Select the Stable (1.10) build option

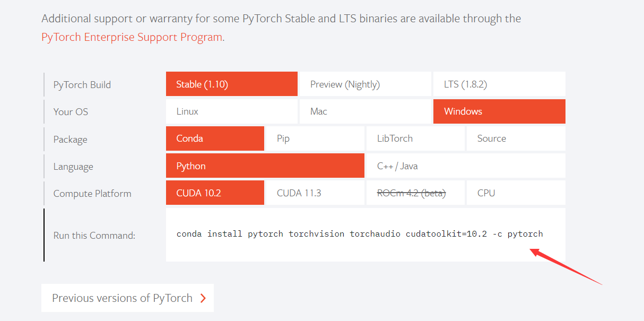(x=231, y=84)
